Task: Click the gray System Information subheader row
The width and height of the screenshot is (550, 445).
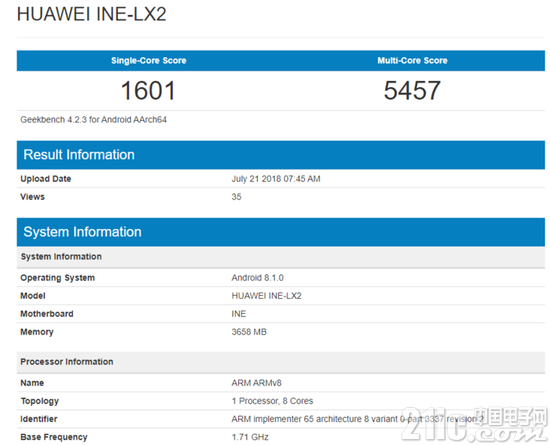Action: (281, 257)
